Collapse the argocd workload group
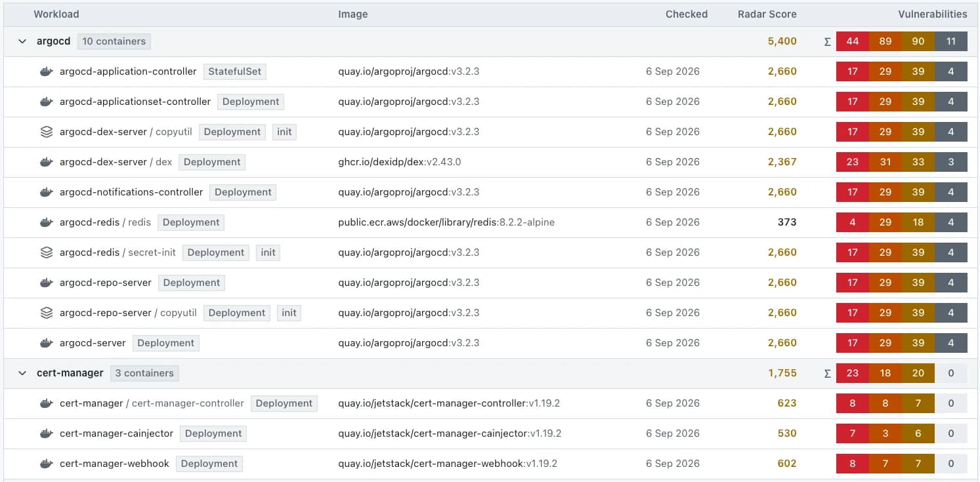This screenshot has height=482, width=980. click(23, 41)
